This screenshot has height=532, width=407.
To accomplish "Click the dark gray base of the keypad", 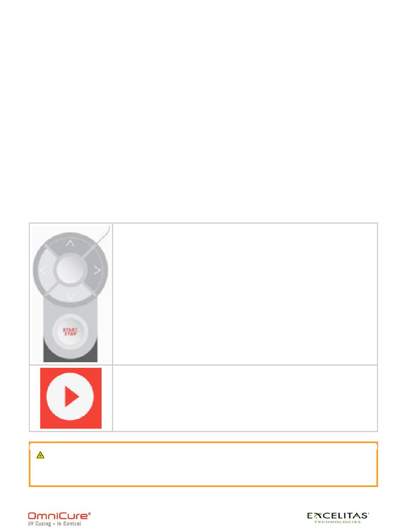I will tap(70, 357).
